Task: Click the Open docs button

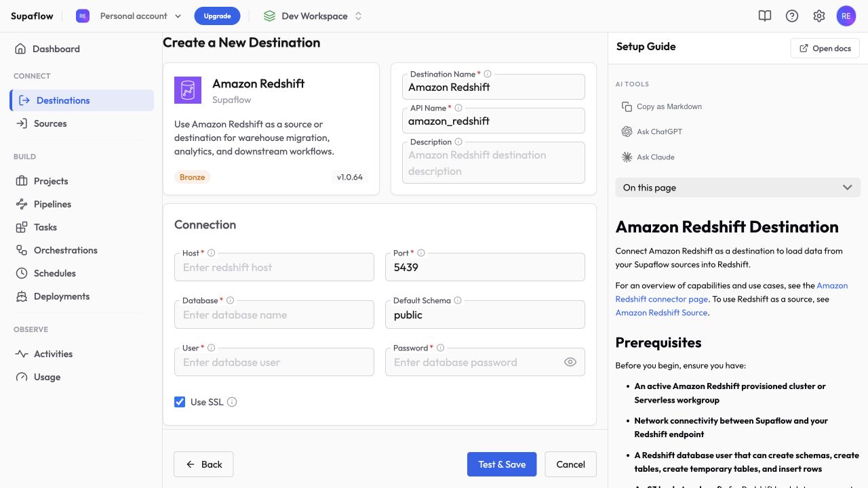Action: pos(825,48)
